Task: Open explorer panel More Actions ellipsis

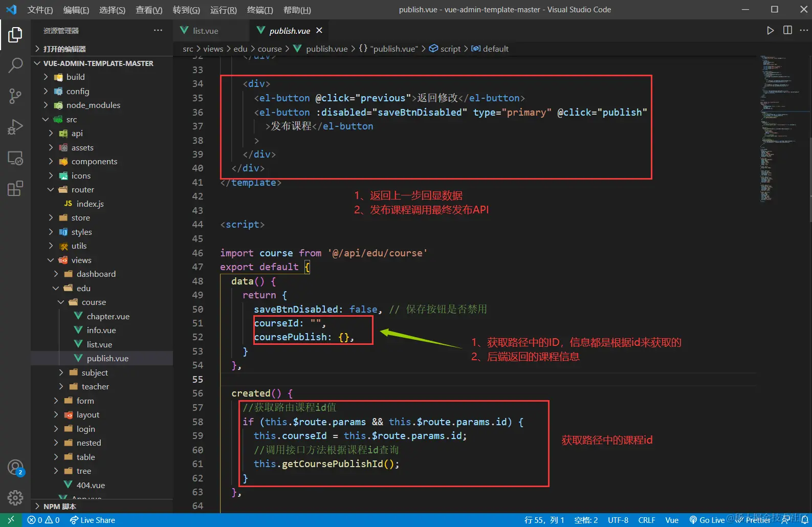Action: coord(158,31)
